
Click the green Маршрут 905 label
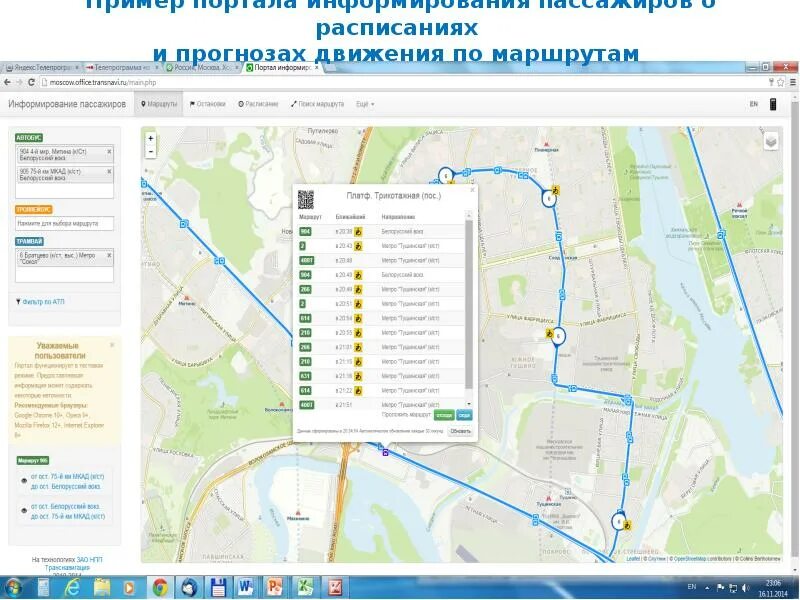pos(33,461)
